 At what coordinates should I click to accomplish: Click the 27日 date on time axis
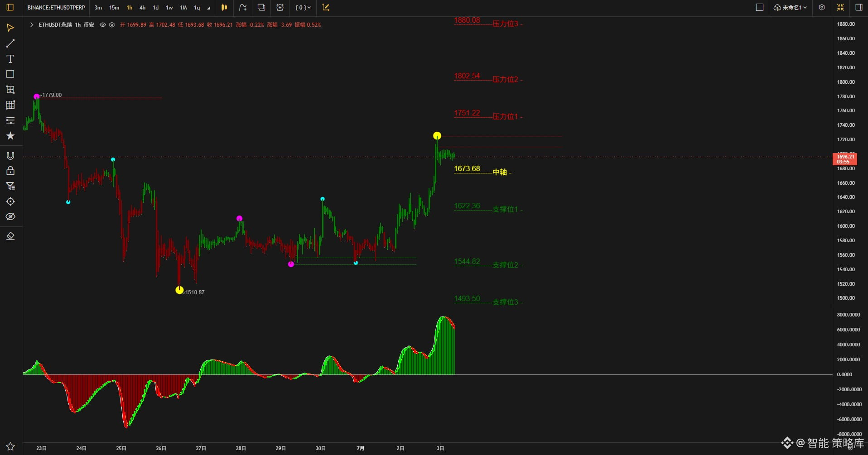[x=201, y=448]
